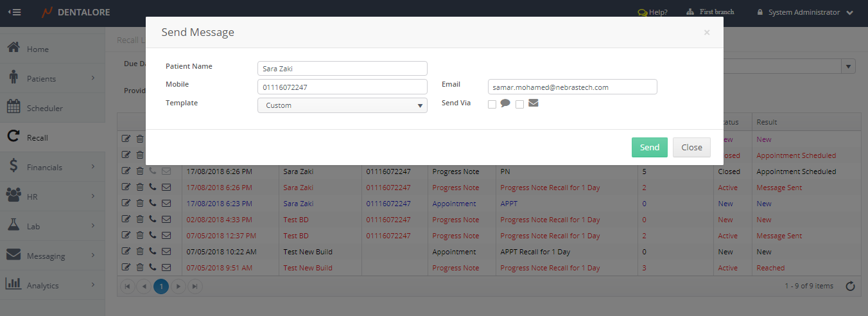Click the envelope icon for 17/08/2018 6:23 PM row
Screen dimensions: 868x316
tap(166, 204)
